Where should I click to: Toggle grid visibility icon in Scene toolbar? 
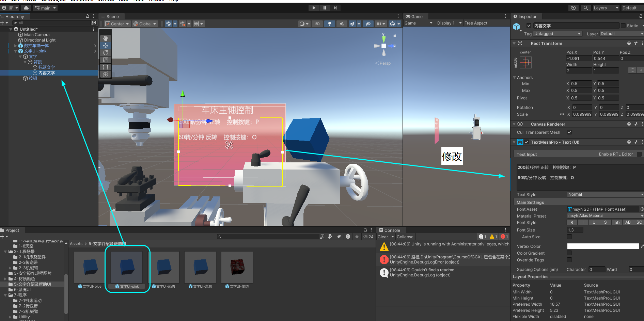pyautogui.click(x=169, y=24)
